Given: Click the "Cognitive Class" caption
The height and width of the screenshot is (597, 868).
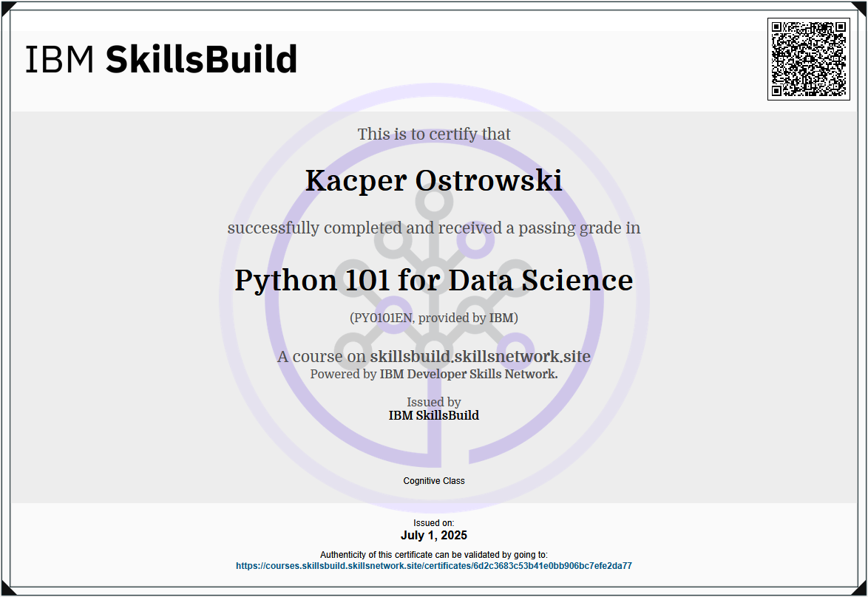Looking at the screenshot, I should click(434, 481).
